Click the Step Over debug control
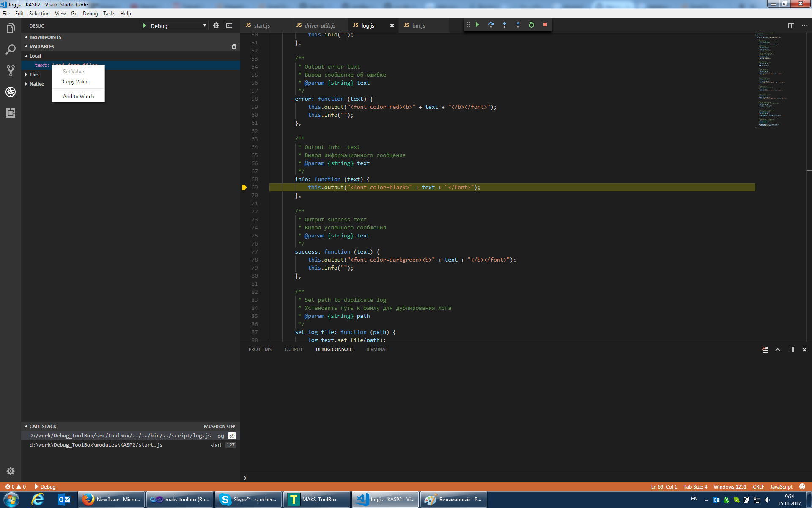812x508 pixels. tap(491, 25)
